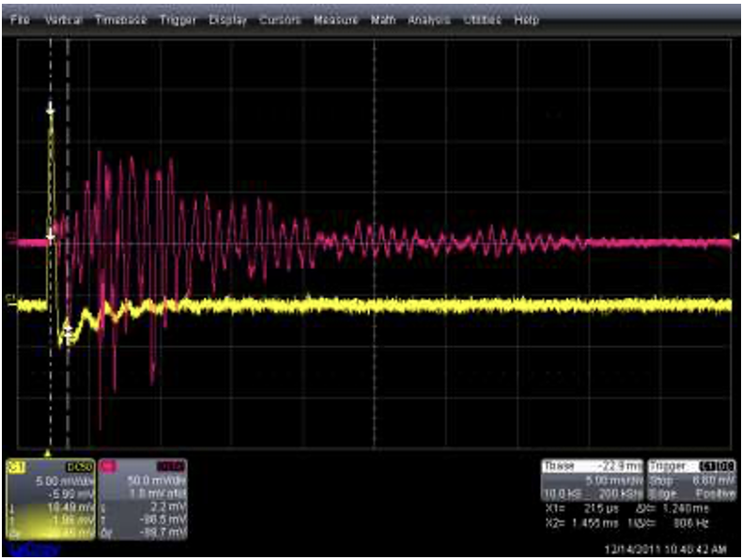
Task: Open the Timebase menu
Action: click(x=120, y=20)
